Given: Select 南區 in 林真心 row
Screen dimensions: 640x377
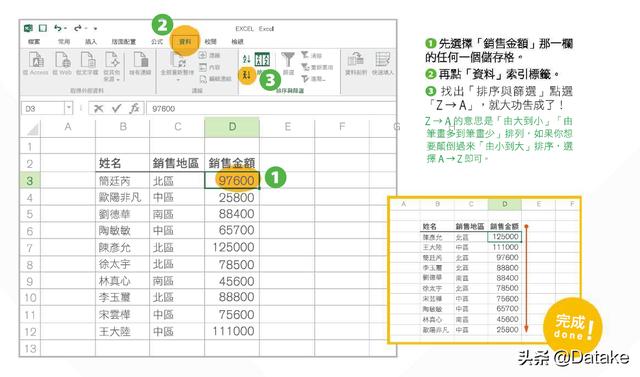Looking at the screenshot, I should [x=177, y=281].
